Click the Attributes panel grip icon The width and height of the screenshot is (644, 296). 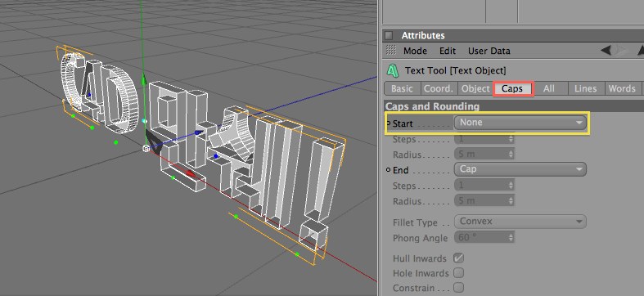pos(390,35)
